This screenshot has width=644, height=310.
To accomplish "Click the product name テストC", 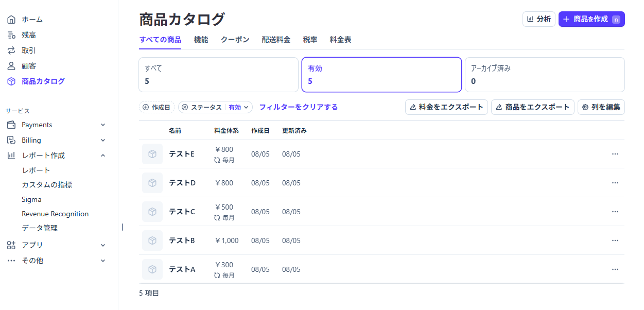I will (182, 212).
